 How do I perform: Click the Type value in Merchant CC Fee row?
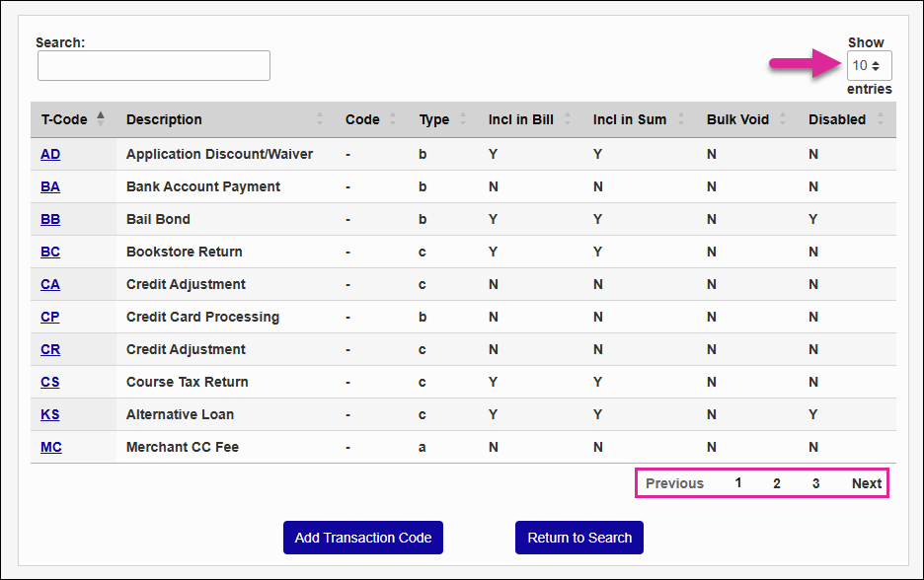[422, 448]
